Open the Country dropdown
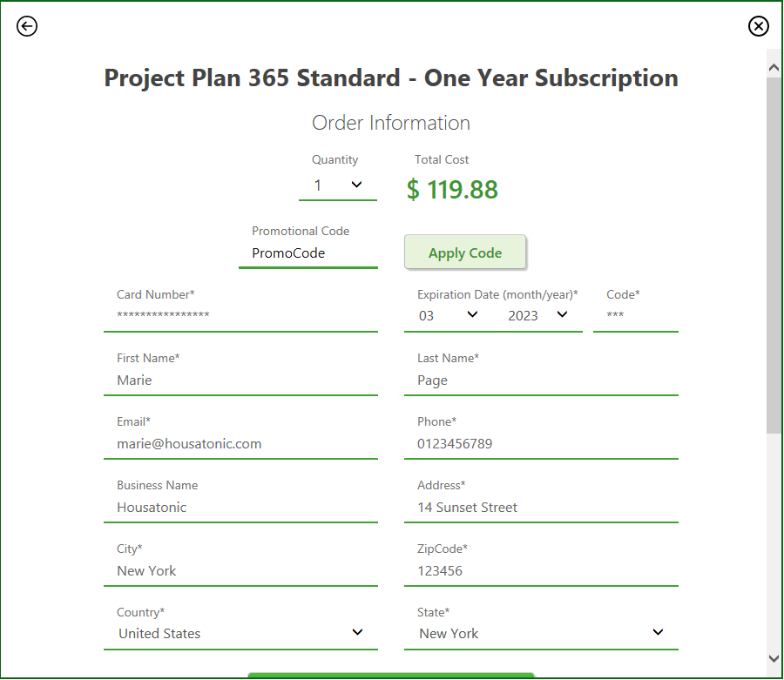Screen dimensions: 784x680 point(240,633)
